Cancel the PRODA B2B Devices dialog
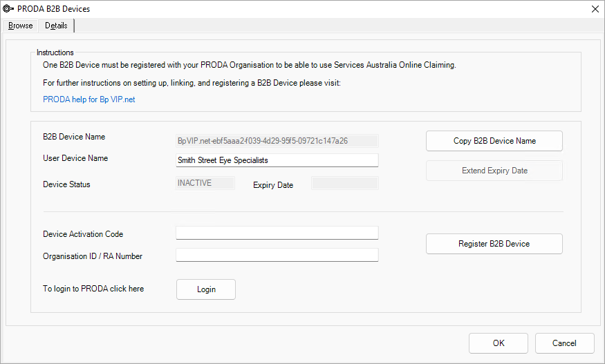This screenshot has width=605, height=364. [564, 343]
